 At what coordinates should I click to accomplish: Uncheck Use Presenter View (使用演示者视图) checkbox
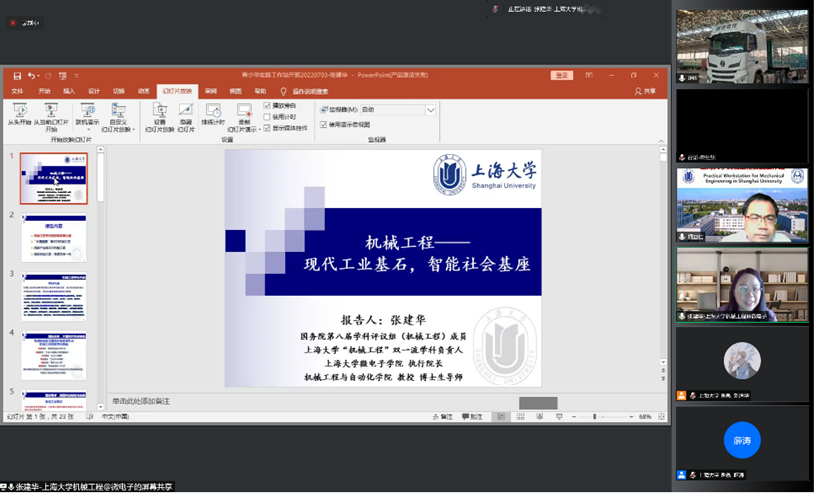point(323,125)
